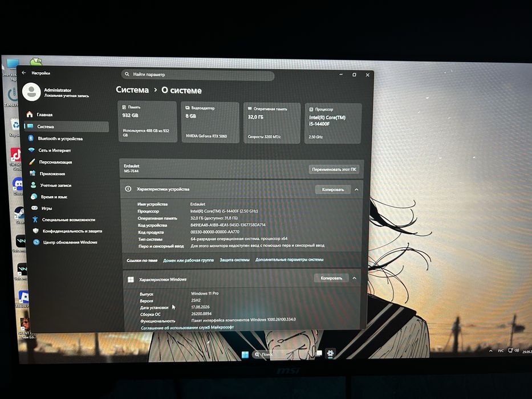Select Windows 11 Pro edition text
Image resolution: width=532 pixels, height=399 pixels.
pyautogui.click(x=205, y=294)
